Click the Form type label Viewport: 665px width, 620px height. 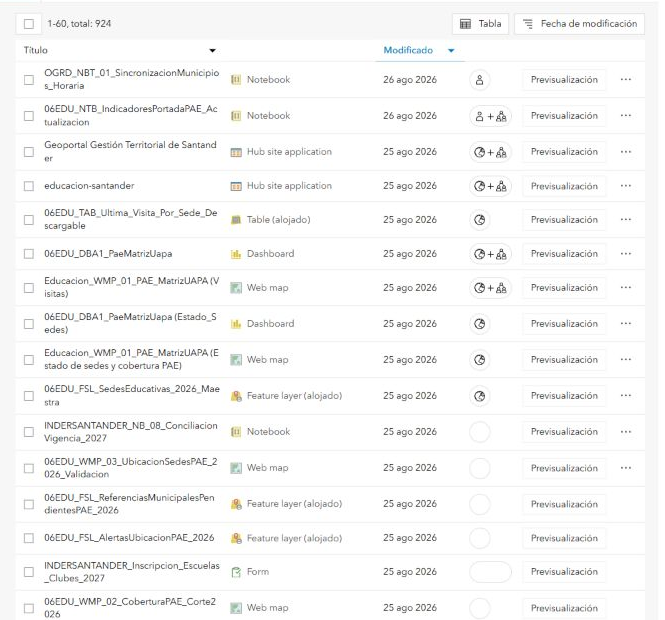click(258, 572)
